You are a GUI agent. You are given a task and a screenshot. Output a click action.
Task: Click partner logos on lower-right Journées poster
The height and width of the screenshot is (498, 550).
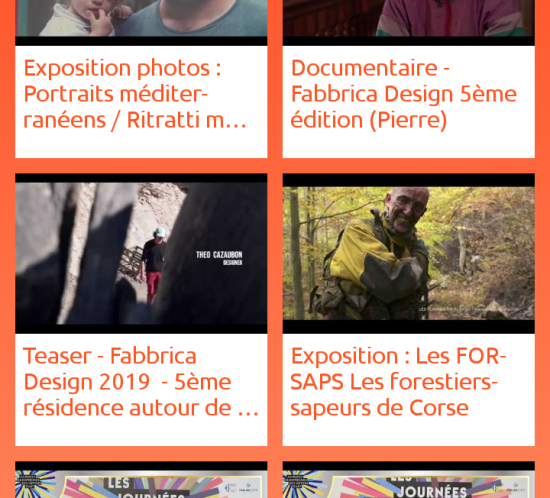point(509,488)
